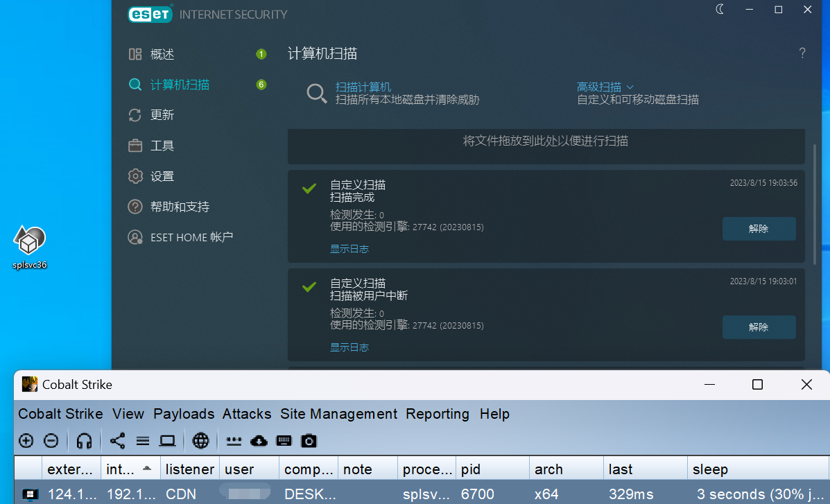
Task: Click the 3 seconds sleep cell
Action: point(758,494)
